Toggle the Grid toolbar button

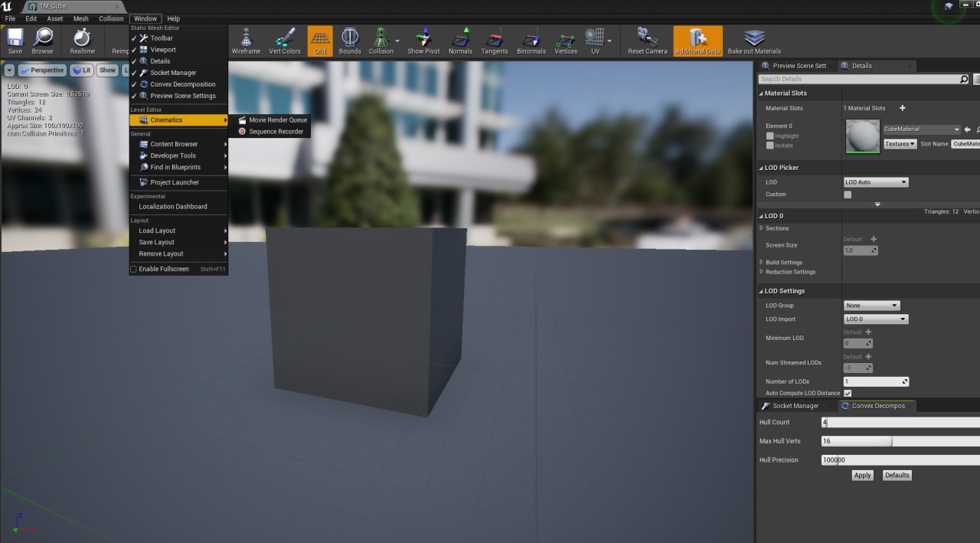[320, 41]
